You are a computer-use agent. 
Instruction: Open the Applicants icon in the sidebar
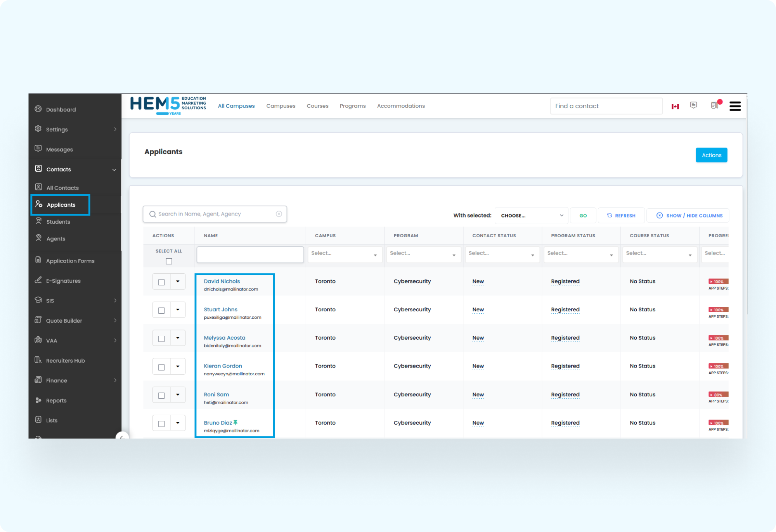point(39,204)
